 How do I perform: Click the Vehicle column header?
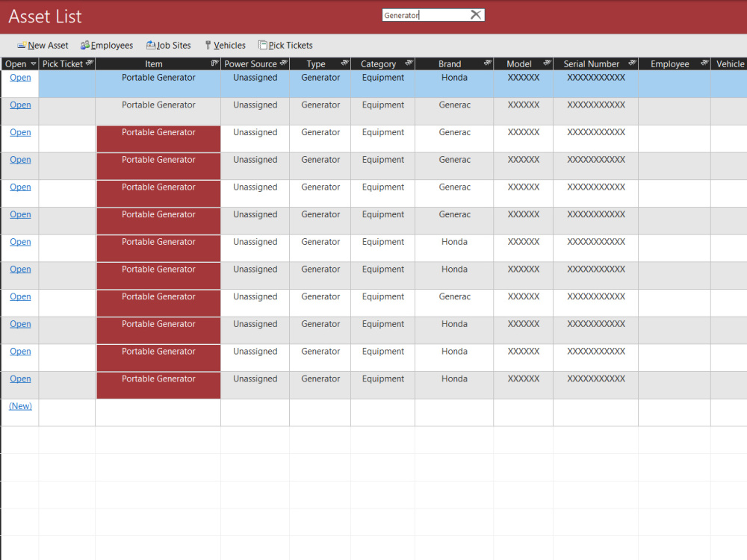(729, 63)
